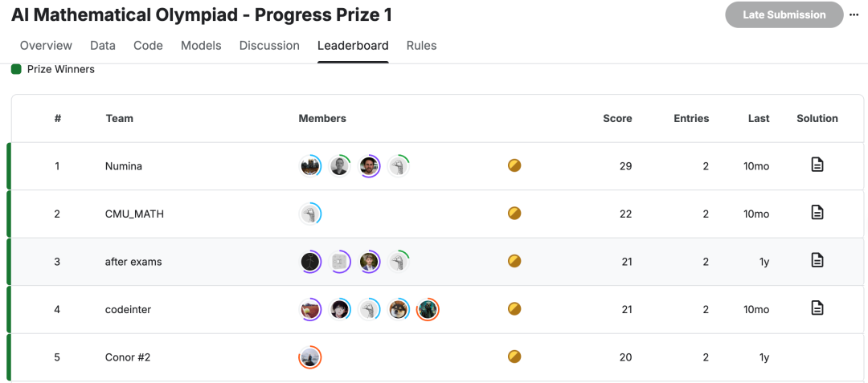
Task: Click the Score column header
Action: 617,118
